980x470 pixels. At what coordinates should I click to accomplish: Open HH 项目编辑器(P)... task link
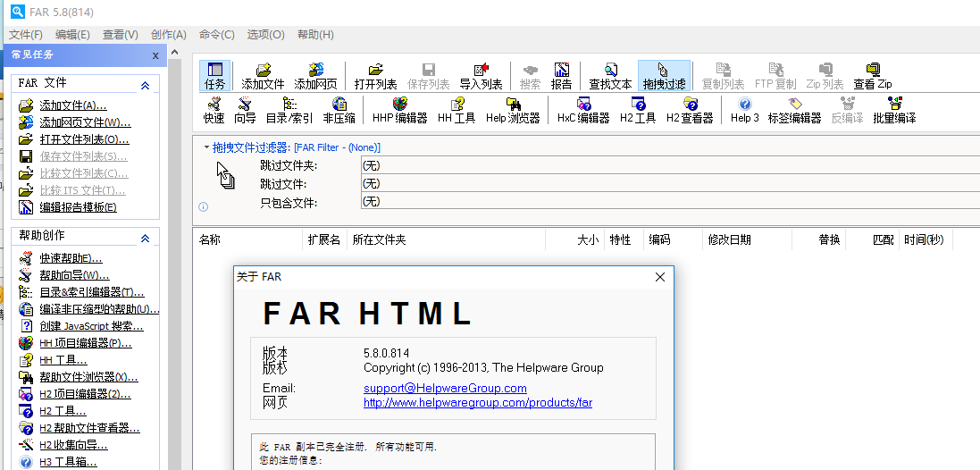(x=86, y=343)
